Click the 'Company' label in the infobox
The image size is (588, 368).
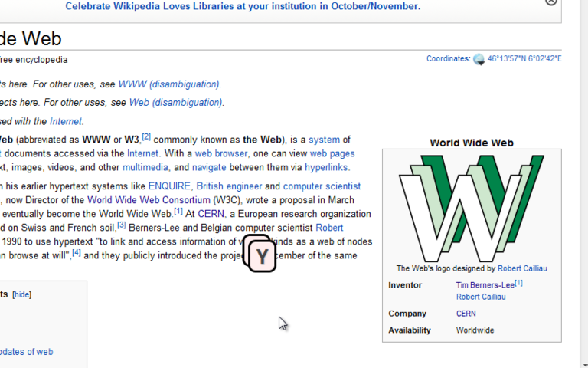pyautogui.click(x=407, y=314)
